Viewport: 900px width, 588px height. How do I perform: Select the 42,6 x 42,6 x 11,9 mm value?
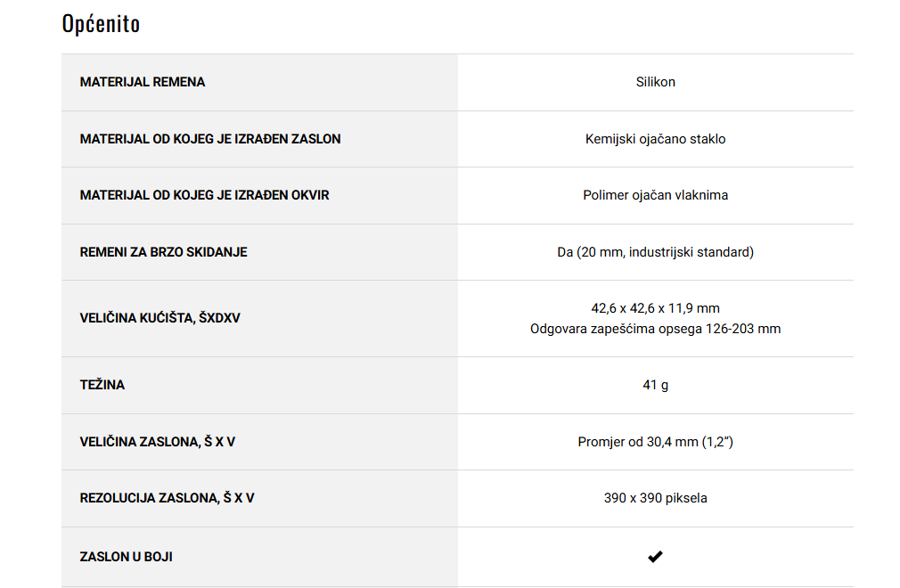click(656, 308)
